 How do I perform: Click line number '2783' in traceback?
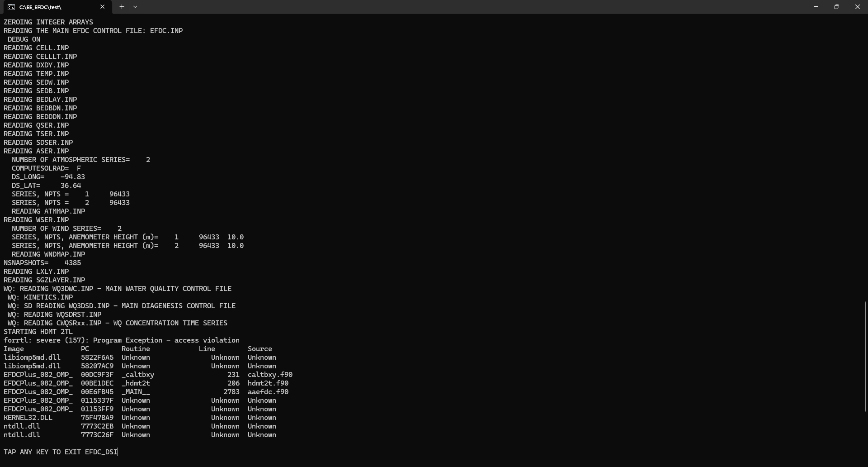tap(231, 392)
